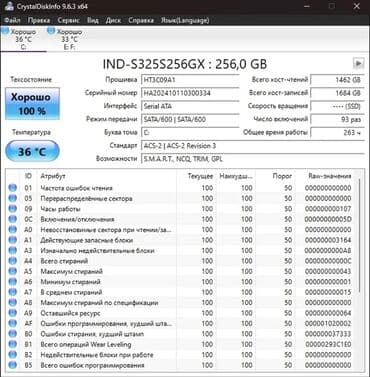The height and width of the screenshot is (377, 370).
Task: Click status icon for attribute B2
Action: click(x=13, y=355)
